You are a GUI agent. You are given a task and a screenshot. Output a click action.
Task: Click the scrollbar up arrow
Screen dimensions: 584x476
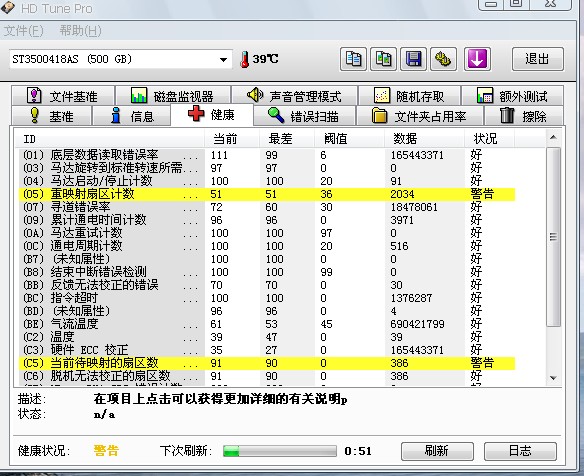pos(553,137)
